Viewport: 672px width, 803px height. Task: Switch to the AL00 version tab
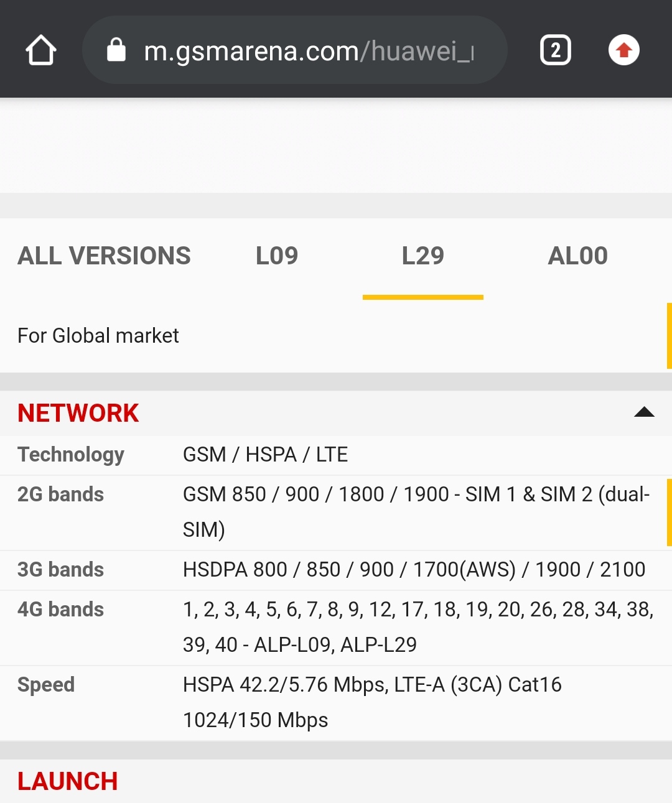[x=577, y=256]
